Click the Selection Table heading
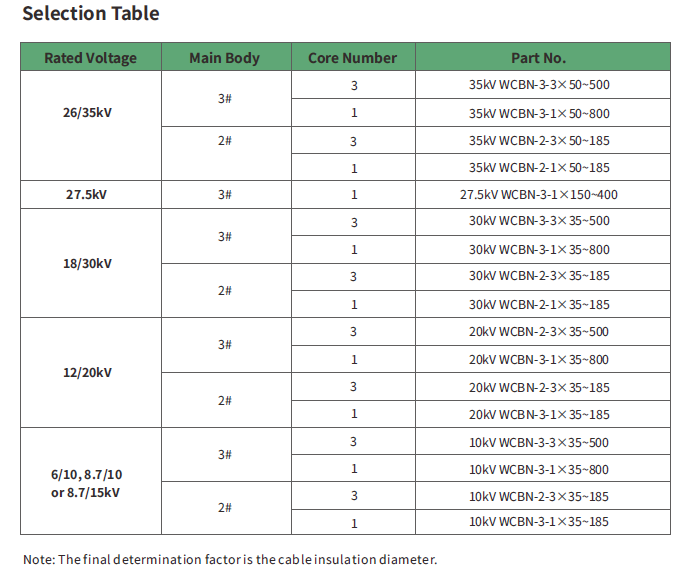The image size is (680, 572). pos(91,14)
